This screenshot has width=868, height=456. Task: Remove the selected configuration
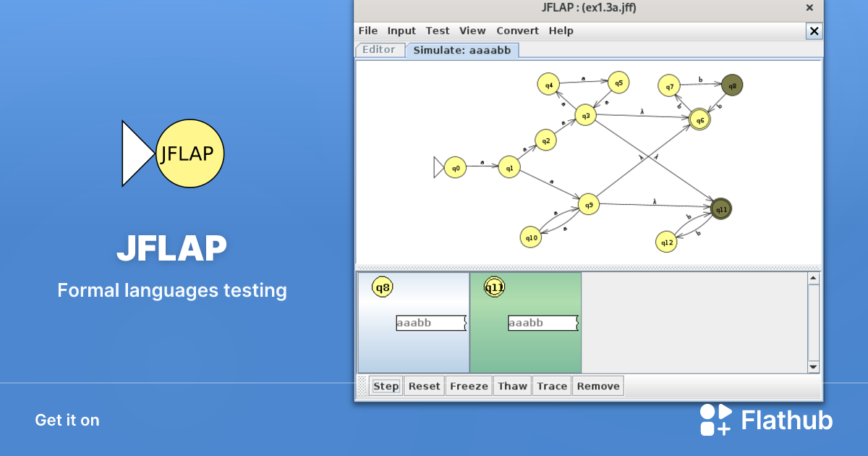coord(597,386)
